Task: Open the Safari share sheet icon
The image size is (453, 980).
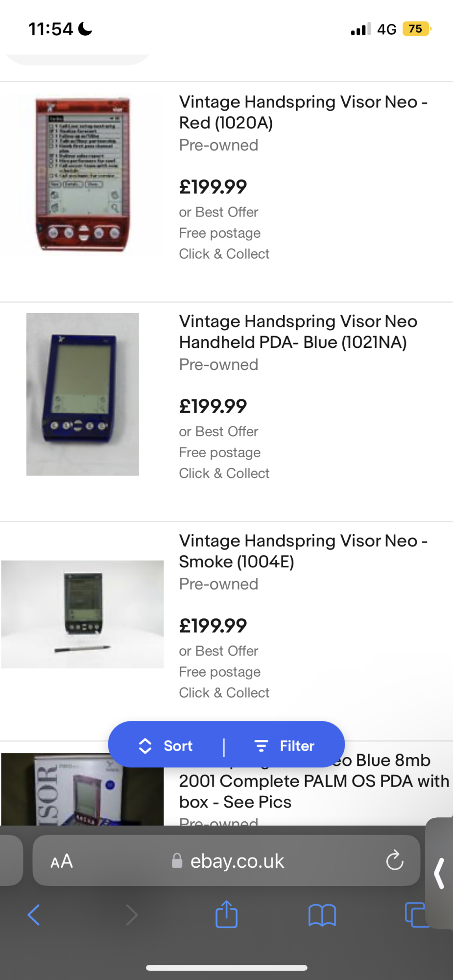Action: (x=226, y=914)
